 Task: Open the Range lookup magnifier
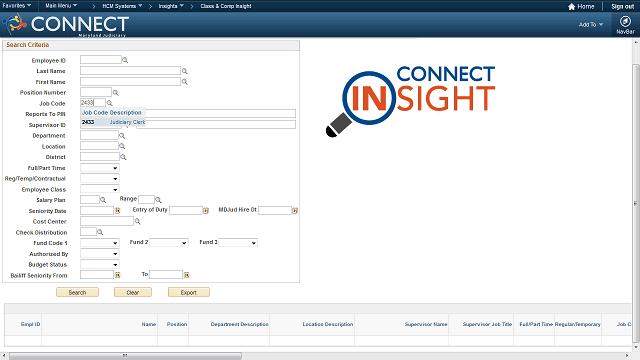(158, 200)
